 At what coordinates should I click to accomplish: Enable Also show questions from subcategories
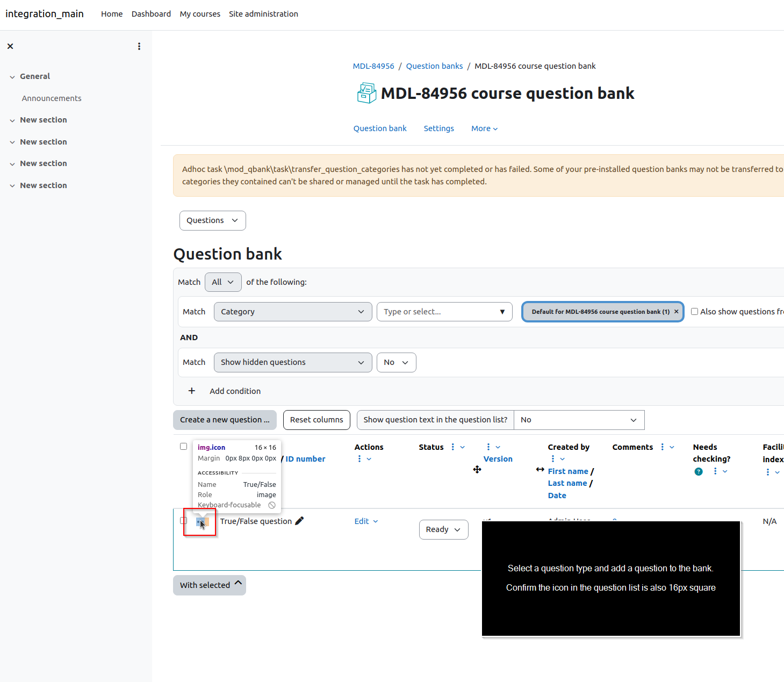695,312
